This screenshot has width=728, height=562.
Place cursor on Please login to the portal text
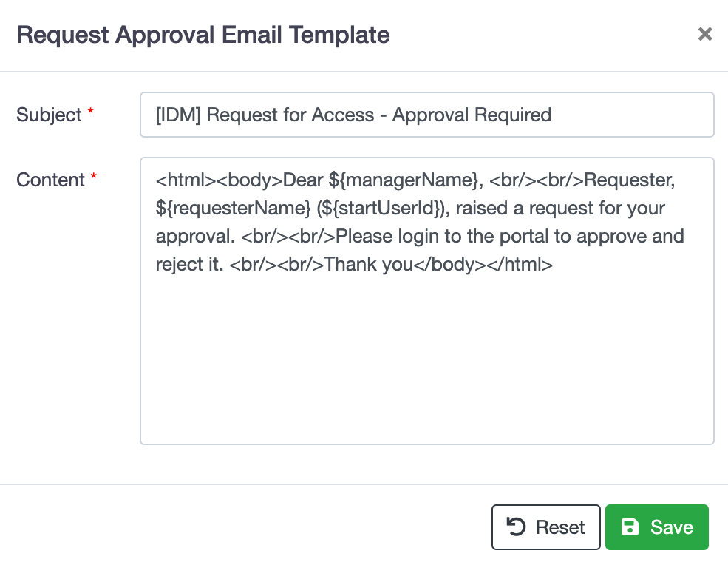point(449,237)
